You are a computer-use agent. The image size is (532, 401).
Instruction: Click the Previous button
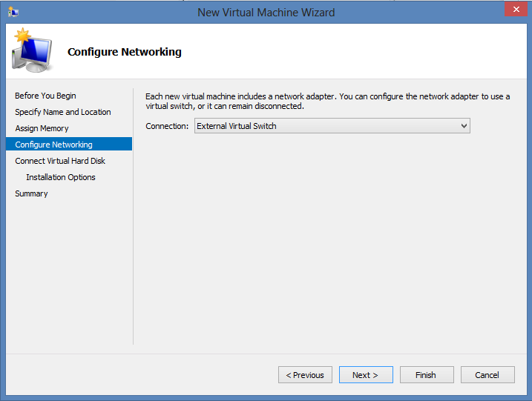305,375
